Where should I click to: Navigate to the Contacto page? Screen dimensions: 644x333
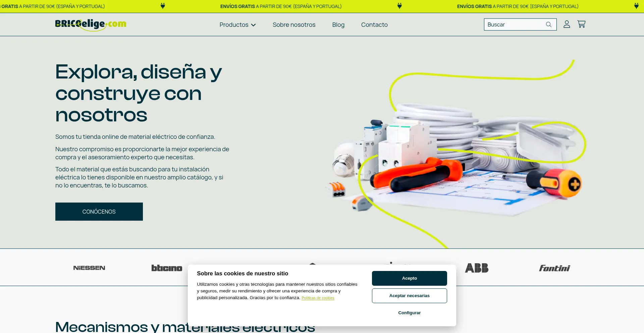pyautogui.click(x=374, y=25)
